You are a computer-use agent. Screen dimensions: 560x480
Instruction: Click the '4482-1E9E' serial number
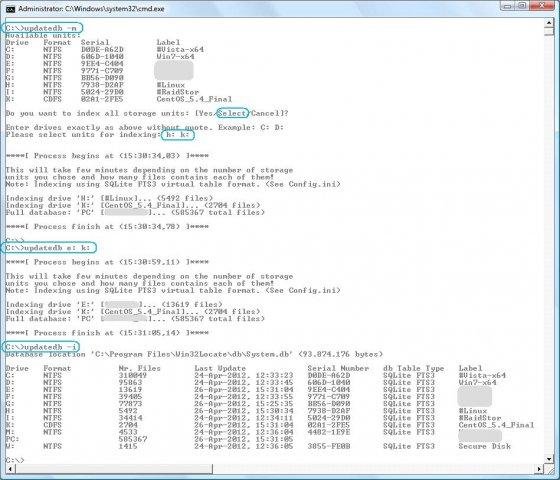[329, 432]
